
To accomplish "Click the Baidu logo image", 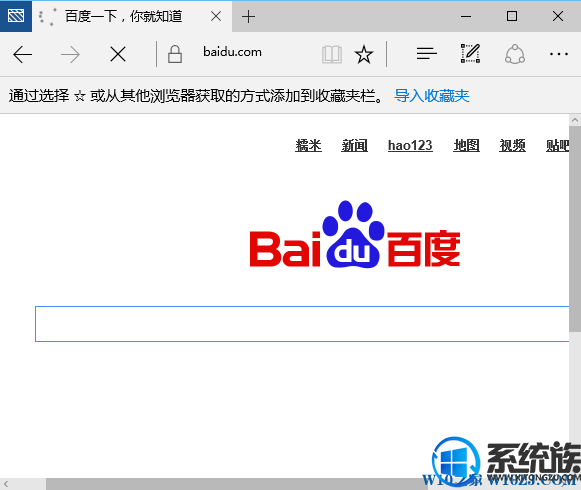I will click(x=355, y=234).
